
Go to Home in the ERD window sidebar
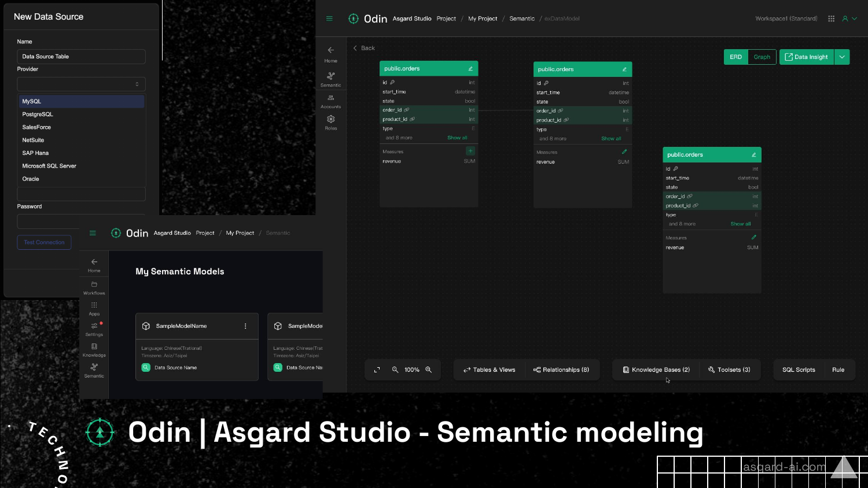tap(331, 54)
